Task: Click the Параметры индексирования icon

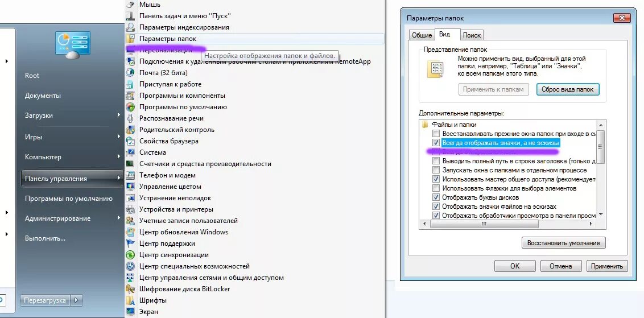Action: pos(130,27)
